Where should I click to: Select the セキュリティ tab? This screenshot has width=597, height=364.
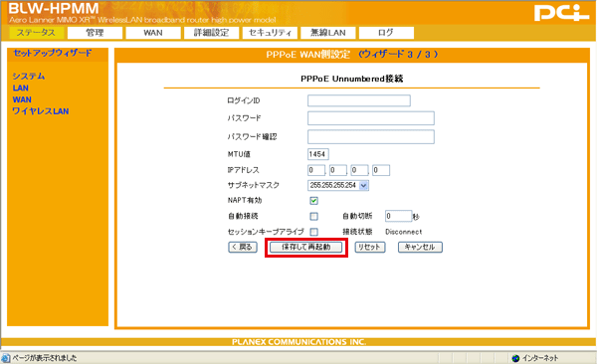tap(270, 33)
